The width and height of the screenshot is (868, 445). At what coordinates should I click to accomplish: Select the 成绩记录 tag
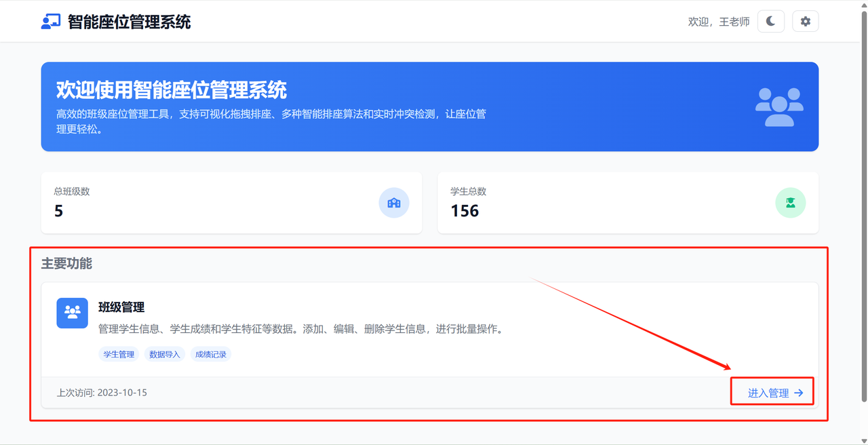(210, 353)
